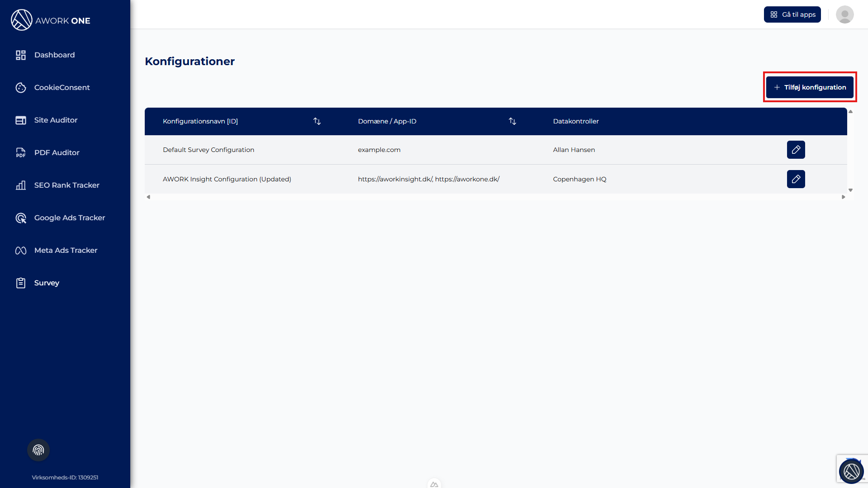Click the AWORK ONE logo
This screenshot has height=488, width=868.
51,20
